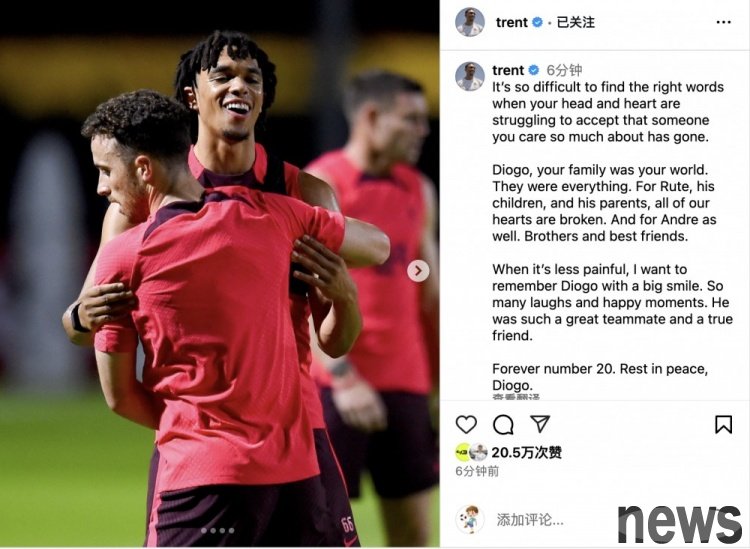The height and width of the screenshot is (549, 750).
Task: Open three-dot more options menu
Action: (x=723, y=22)
